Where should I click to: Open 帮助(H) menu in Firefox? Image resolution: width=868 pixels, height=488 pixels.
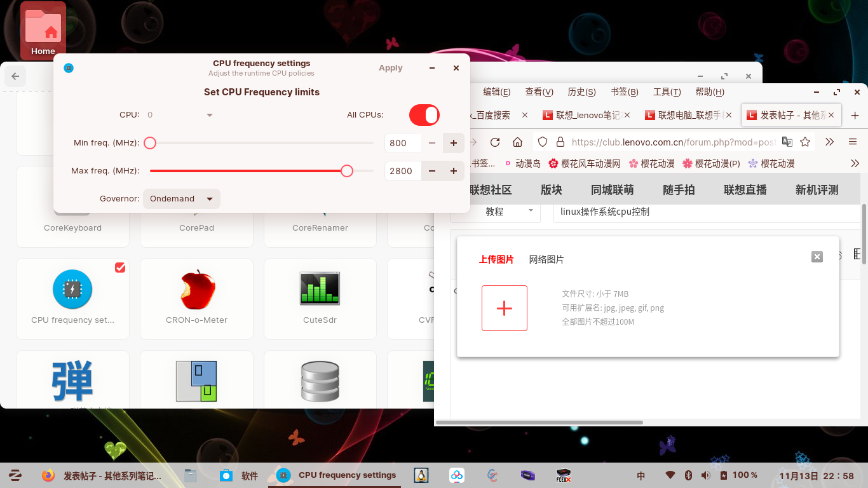click(x=710, y=91)
